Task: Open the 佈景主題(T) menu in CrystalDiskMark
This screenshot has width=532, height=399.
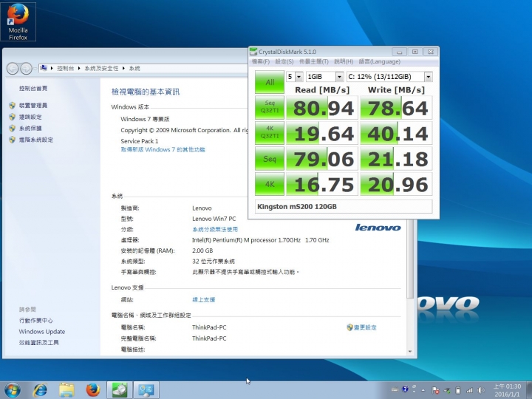Action: (x=314, y=61)
